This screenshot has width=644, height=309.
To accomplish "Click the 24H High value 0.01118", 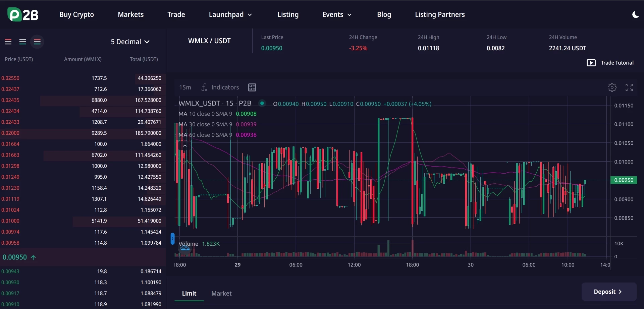I will point(428,48).
